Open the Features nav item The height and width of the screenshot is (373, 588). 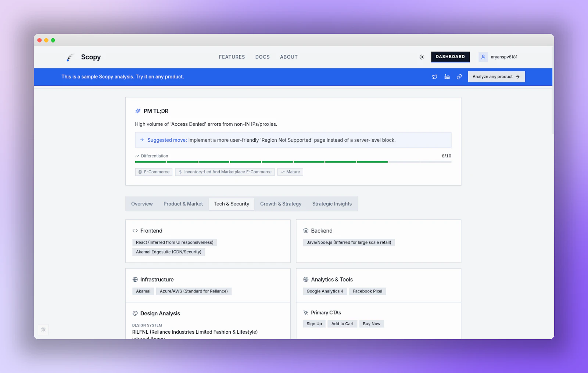[x=232, y=57]
